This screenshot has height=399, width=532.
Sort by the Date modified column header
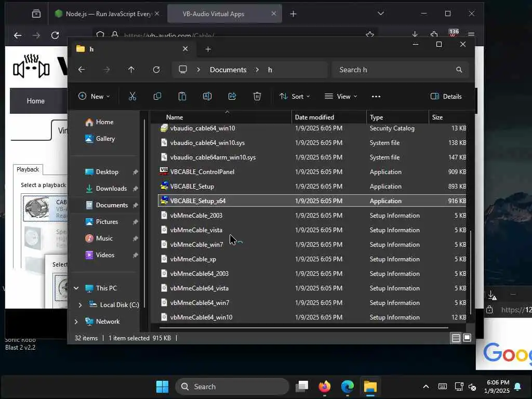point(329,117)
